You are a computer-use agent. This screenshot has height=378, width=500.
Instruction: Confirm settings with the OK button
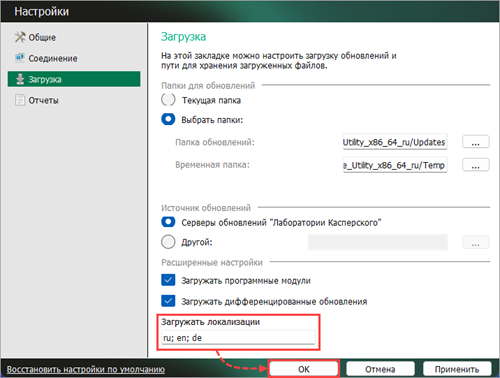pyautogui.click(x=304, y=369)
